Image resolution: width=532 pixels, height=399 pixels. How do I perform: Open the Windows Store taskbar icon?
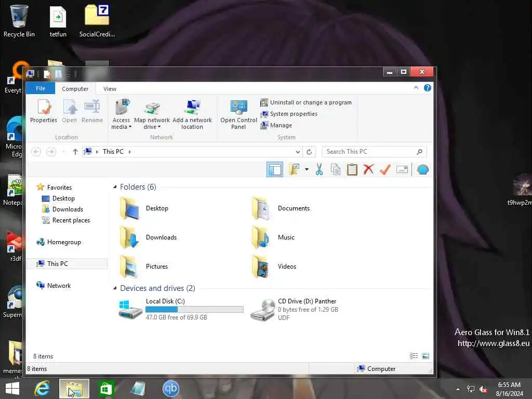(x=106, y=389)
